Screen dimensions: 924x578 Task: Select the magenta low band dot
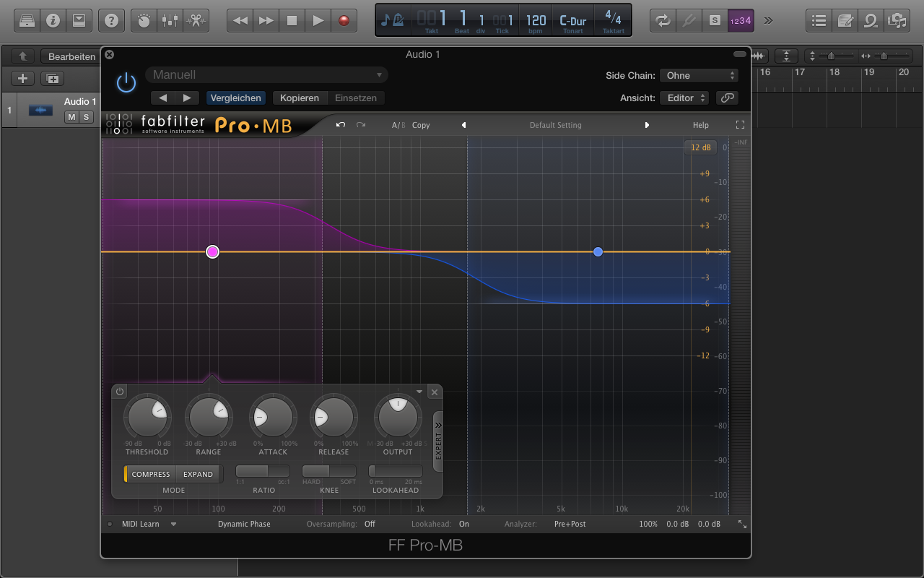click(x=212, y=251)
